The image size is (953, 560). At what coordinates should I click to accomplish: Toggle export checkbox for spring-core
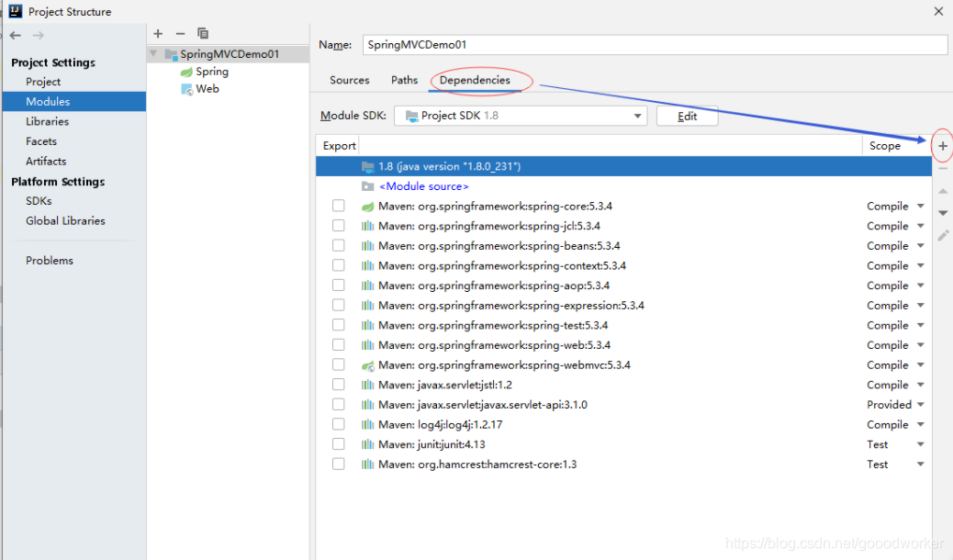[x=339, y=207]
